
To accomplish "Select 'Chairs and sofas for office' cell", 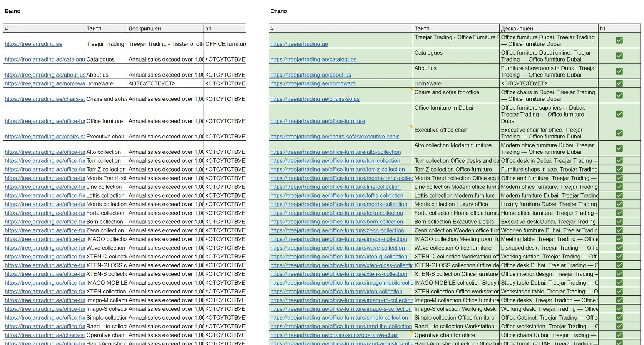I will coord(456,95).
